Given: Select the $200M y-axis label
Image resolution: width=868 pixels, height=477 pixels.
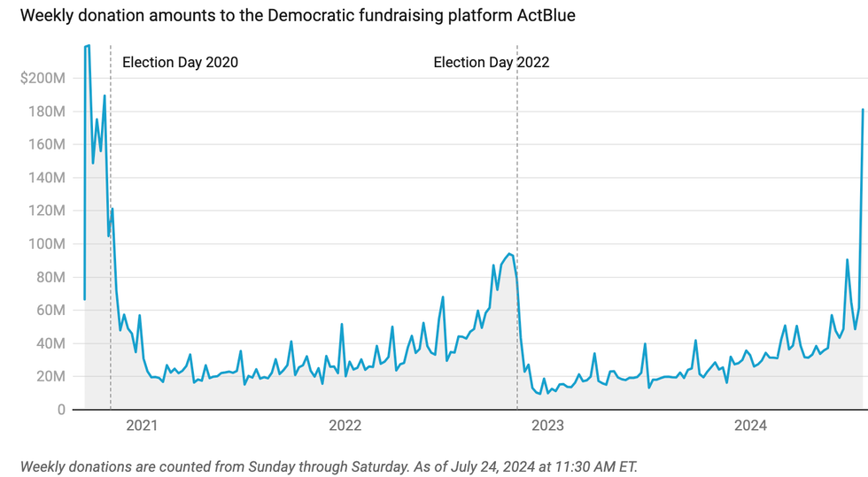Looking at the screenshot, I should [43, 78].
